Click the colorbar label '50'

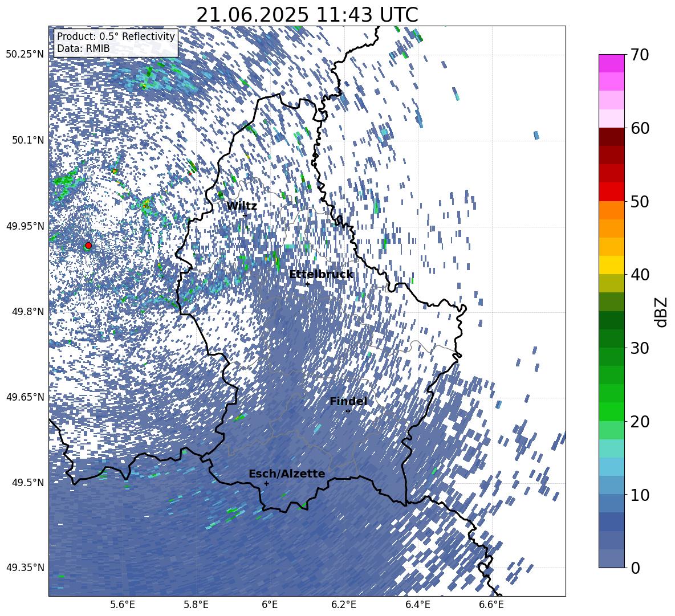[640, 201]
